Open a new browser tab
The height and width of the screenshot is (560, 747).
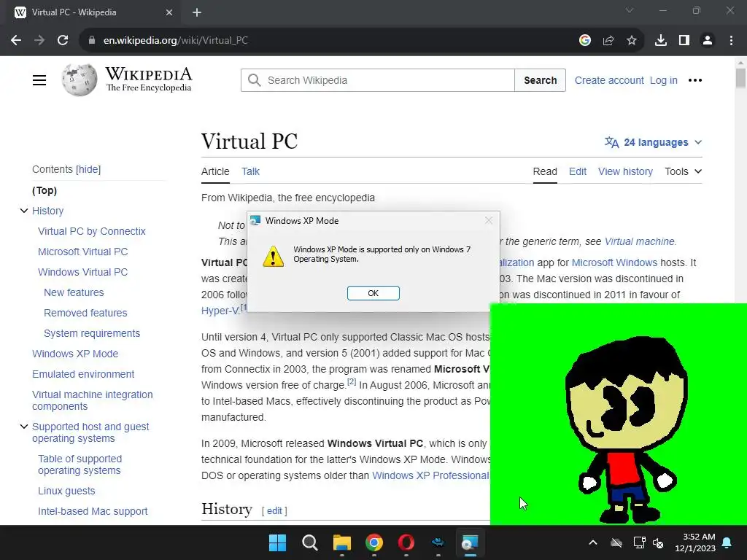click(x=197, y=12)
